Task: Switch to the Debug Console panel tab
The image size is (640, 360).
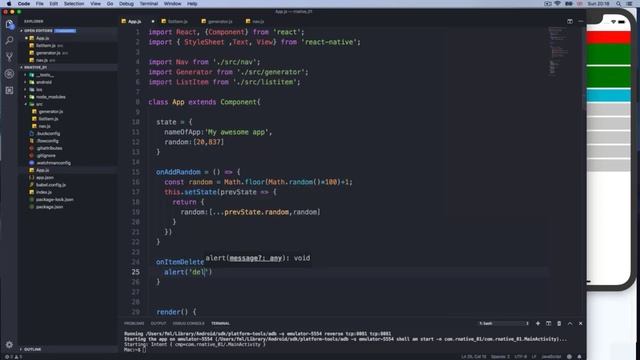Action: (x=189, y=323)
